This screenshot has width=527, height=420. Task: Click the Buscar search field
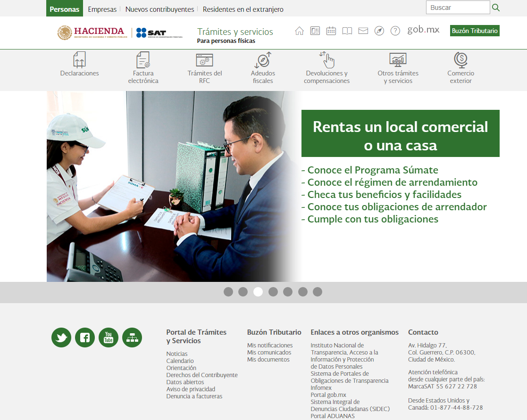(458, 8)
